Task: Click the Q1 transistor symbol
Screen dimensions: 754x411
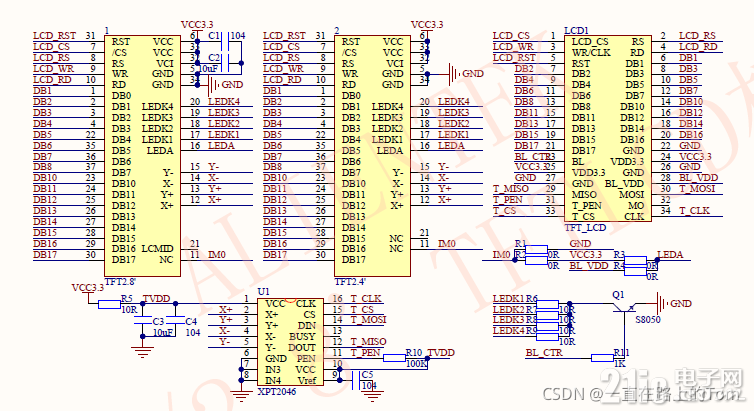Action: (x=625, y=308)
